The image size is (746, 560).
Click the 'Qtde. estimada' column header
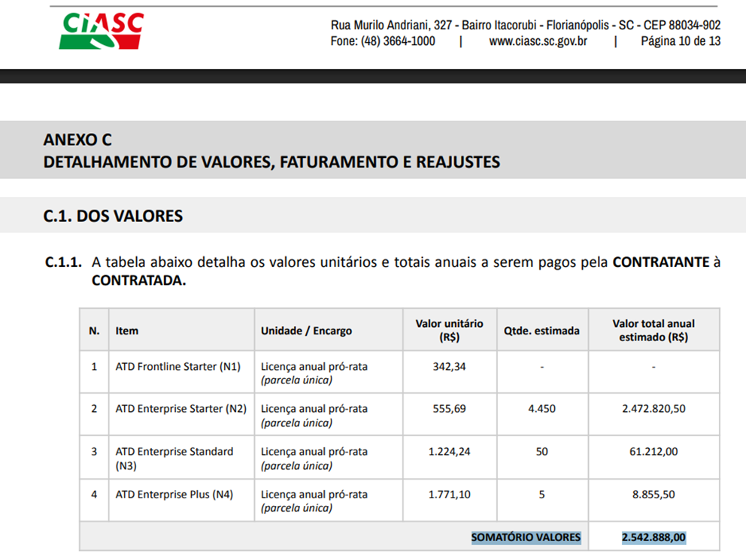pos(541,331)
